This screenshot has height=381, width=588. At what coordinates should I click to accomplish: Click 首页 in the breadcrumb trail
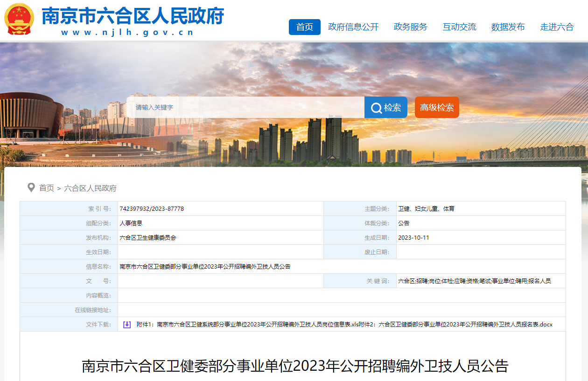pos(47,188)
